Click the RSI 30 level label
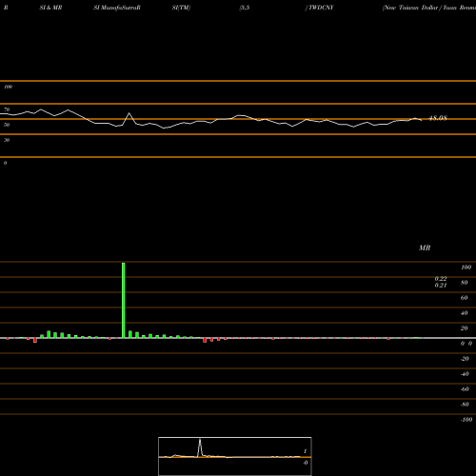The width and height of the screenshot is (476, 476). 7,140
